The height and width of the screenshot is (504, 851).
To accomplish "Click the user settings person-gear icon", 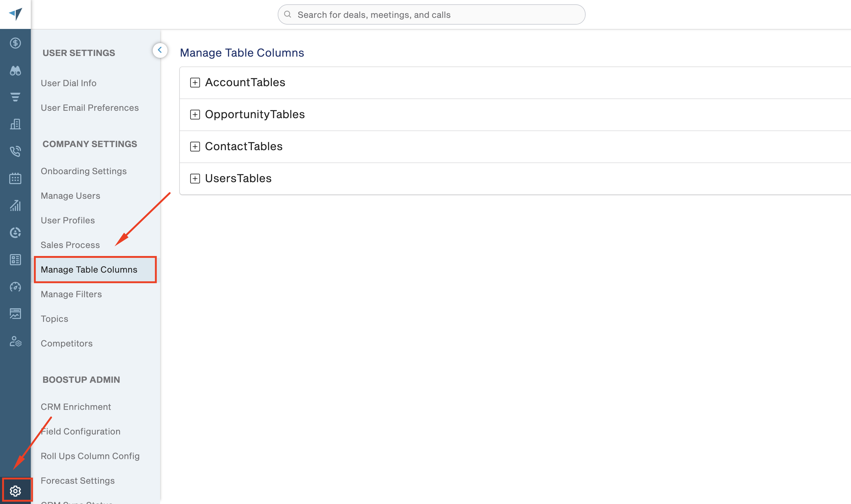I will tap(15, 341).
